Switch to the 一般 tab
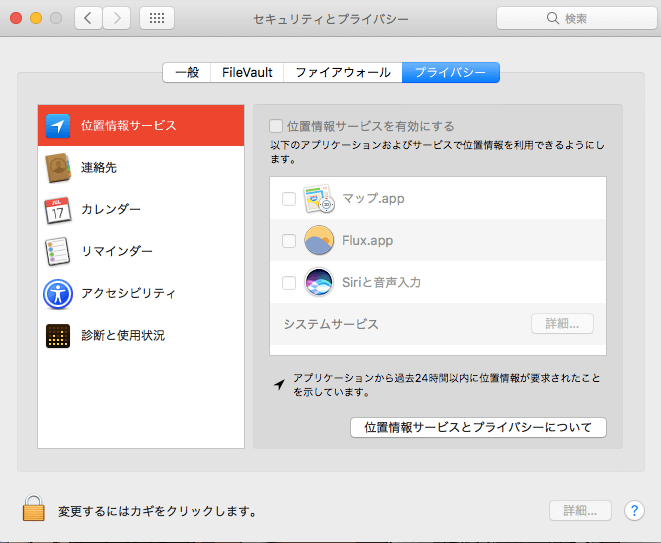Image resolution: width=661 pixels, height=543 pixels. pyautogui.click(x=187, y=73)
